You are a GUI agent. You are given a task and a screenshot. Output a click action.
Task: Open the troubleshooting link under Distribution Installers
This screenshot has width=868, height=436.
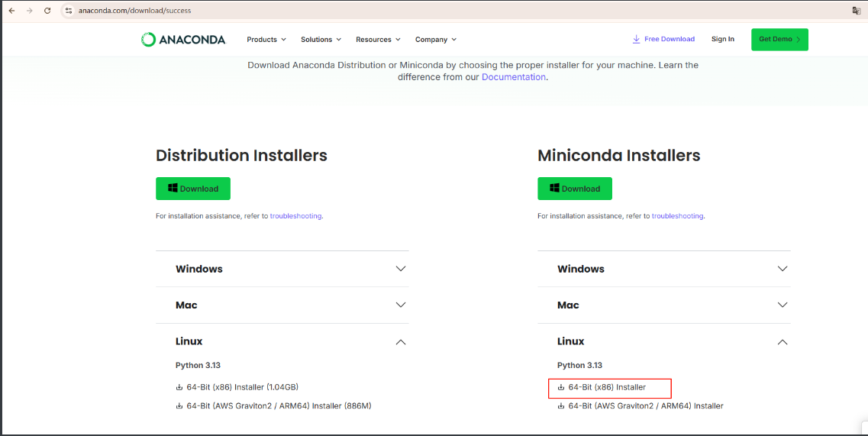(x=295, y=216)
